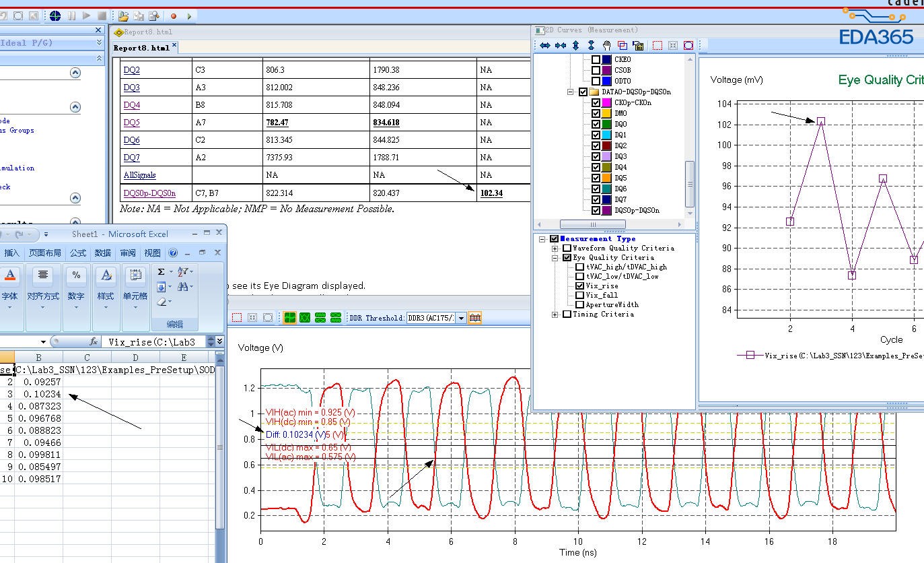The width and height of the screenshot is (924, 563).
Task: Click the Excel AutoSum sigma icon
Action: (161, 271)
